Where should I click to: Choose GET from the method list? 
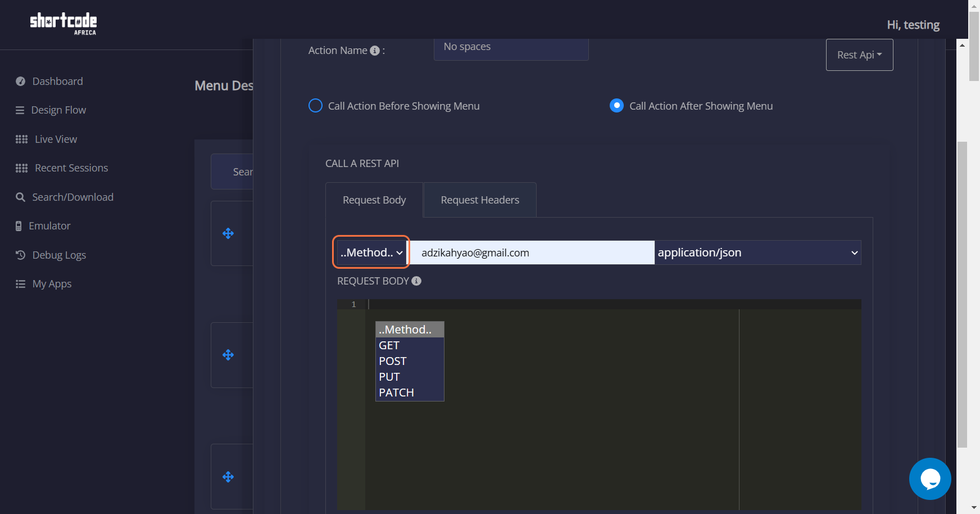pyautogui.click(x=410, y=345)
